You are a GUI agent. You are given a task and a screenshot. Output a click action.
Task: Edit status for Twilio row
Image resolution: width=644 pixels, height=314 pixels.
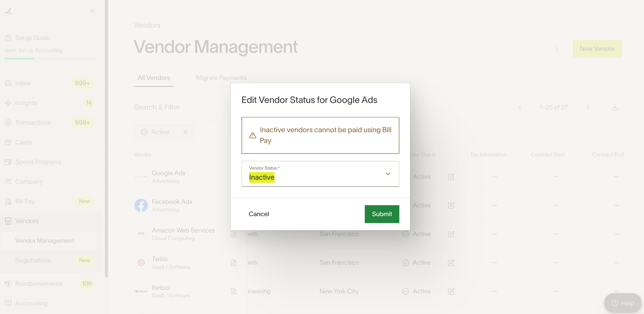(x=451, y=263)
